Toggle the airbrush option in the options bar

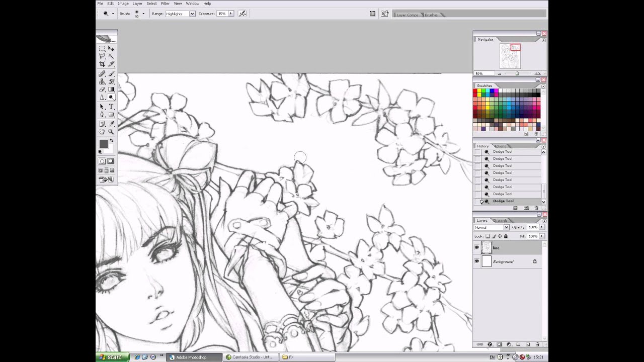[x=243, y=14]
